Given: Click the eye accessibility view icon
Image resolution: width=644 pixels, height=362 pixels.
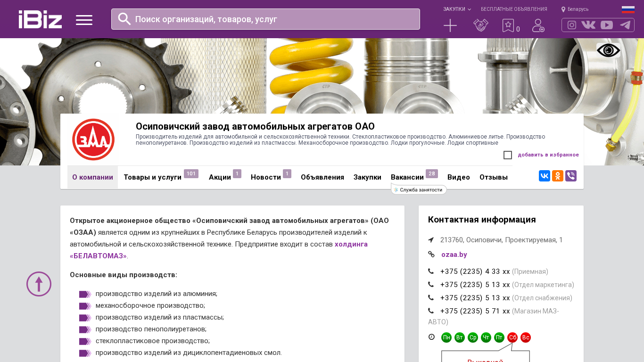Looking at the screenshot, I should click(x=608, y=50).
